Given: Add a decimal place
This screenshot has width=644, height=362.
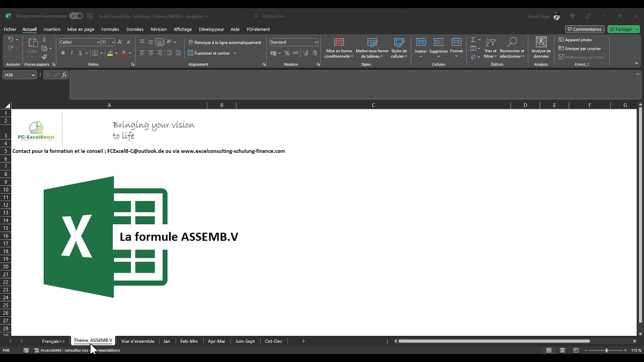Looking at the screenshot, I should point(305,53).
